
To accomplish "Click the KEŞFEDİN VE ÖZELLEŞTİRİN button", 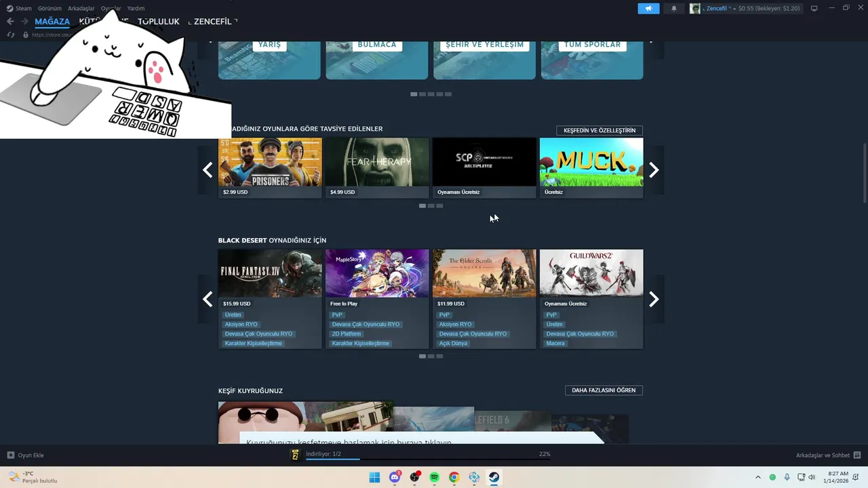I will pyautogui.click(x=599, y=130).
